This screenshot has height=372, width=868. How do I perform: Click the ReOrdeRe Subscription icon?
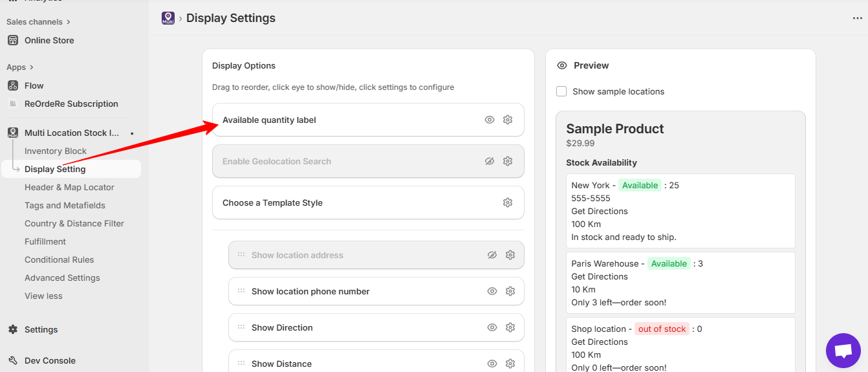[x=13, y=104]
